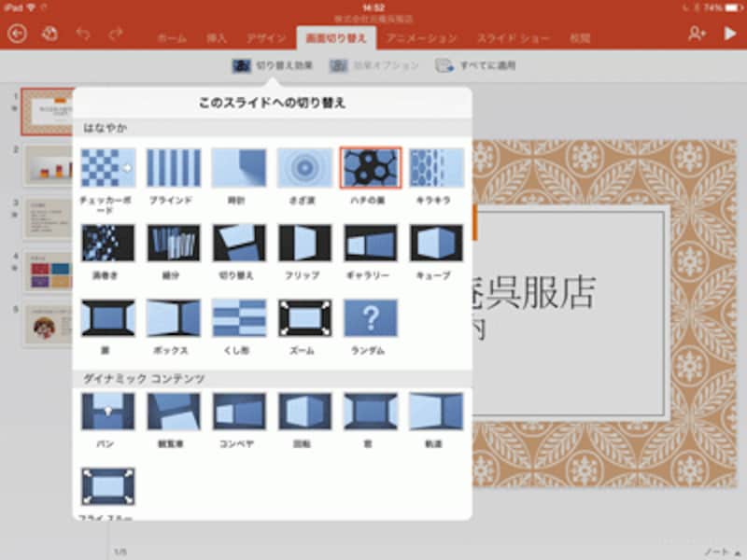Viewport: 747px width, 560px height.
Task: Select the コンベヤ conveyor transition
Action: coord(239,412)
